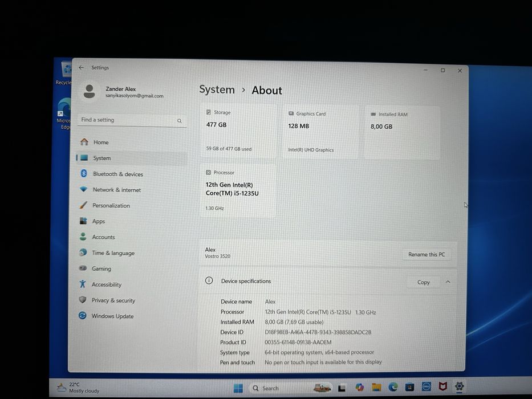Open the Dell app on the taskbar
Screen dimensions: 532x399
pos(426,386)
